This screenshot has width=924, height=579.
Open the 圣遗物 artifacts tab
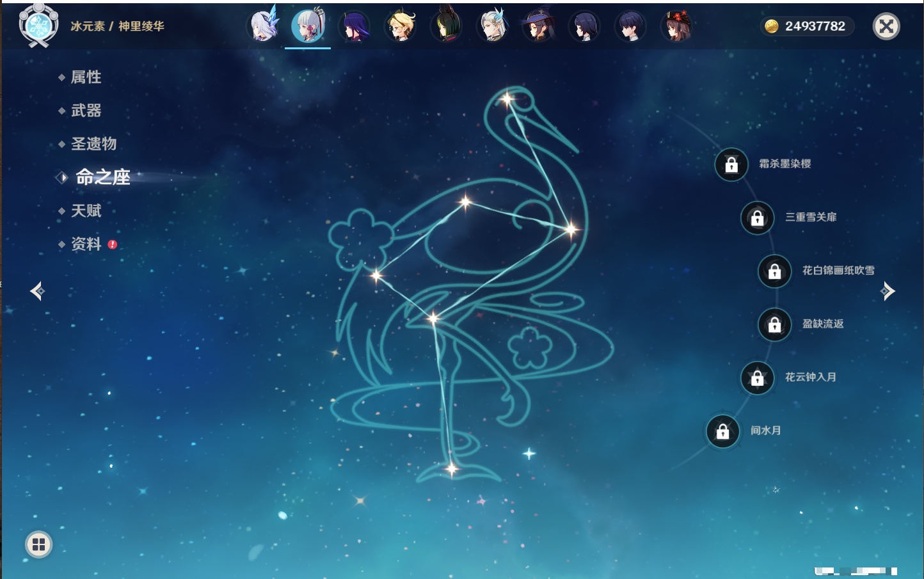(93, 144)
